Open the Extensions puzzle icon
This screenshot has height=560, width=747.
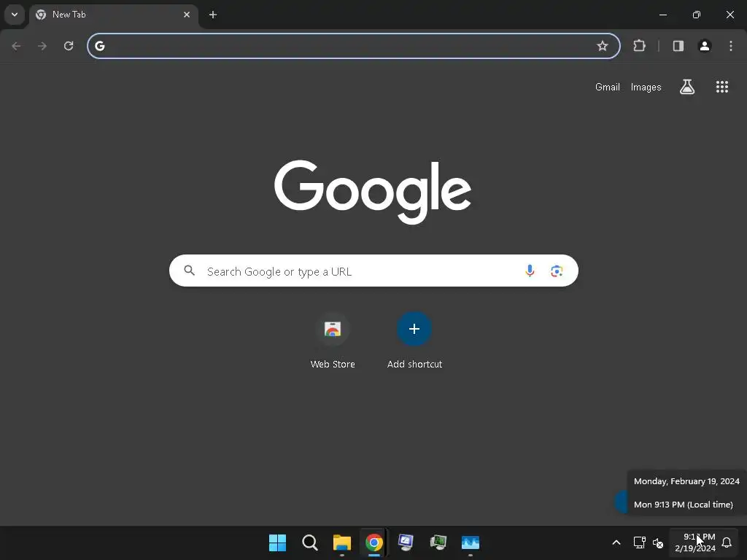639,46
